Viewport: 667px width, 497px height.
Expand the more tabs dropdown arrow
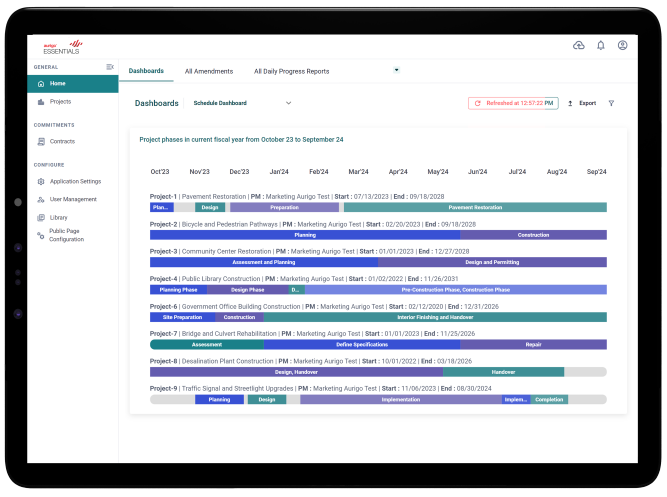(397, 70)
